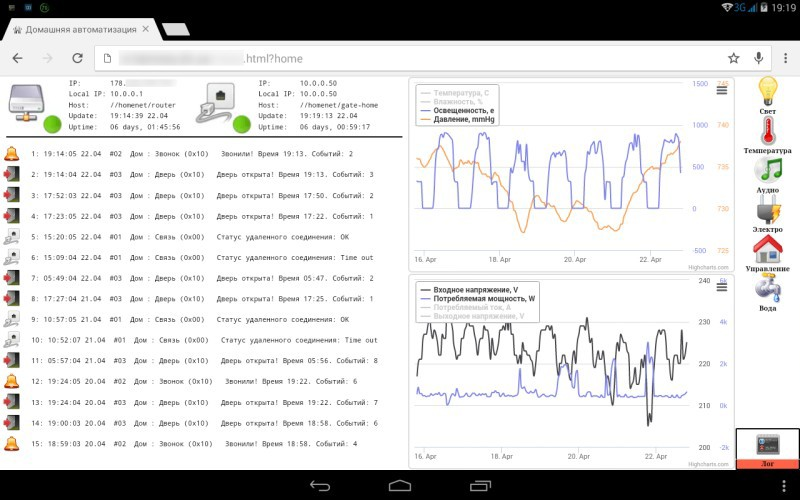
Task: Toggle the Влажность, % legend series
Action: click(x=452, y=102)
